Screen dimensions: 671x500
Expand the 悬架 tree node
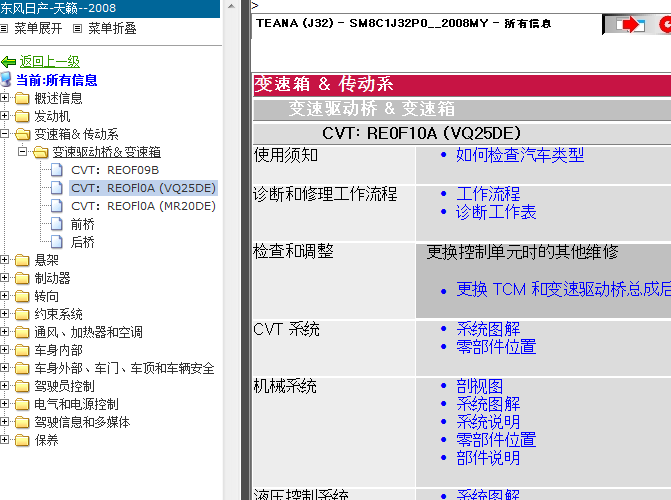coord(4,259)
